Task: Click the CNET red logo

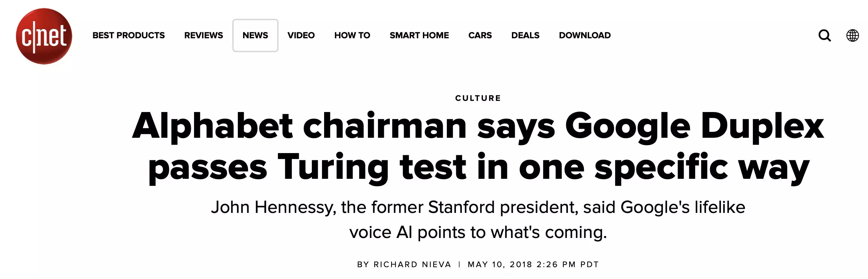Action: (x=44, y=36)
